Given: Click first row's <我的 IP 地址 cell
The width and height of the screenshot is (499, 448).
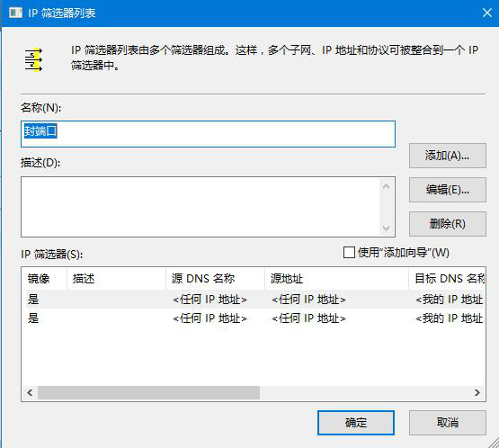Looking at the screenshot, I should [x=450, y=300].
